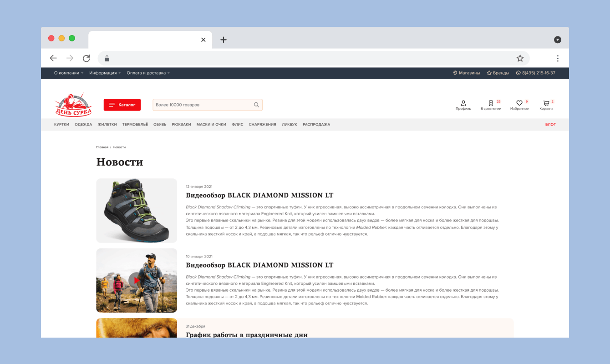Play the hikers video thumbnail
Viewport: 610px width, 364px height.
coord(136,280)
